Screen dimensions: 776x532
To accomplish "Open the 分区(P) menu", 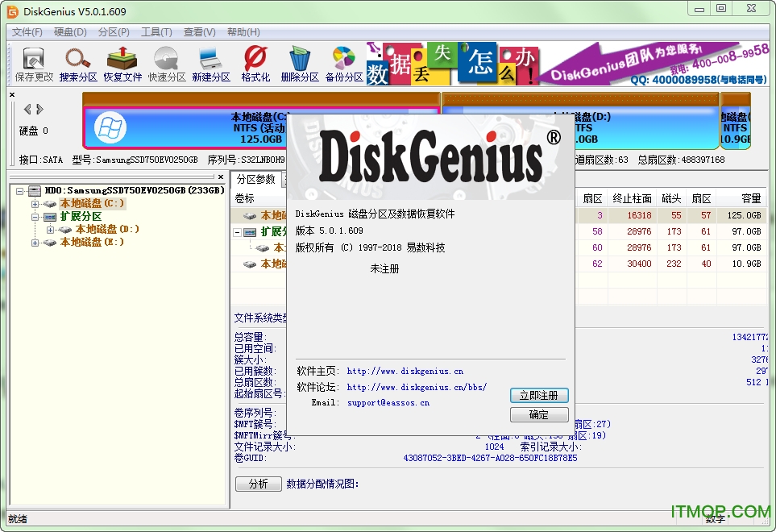I will tap(114, 32).
